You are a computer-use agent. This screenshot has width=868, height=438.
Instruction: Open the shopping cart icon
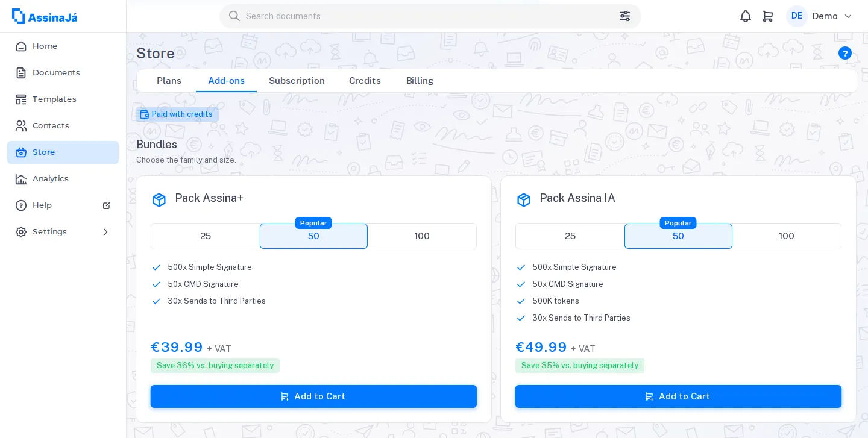pyautogui.click(x=768, y=16)
